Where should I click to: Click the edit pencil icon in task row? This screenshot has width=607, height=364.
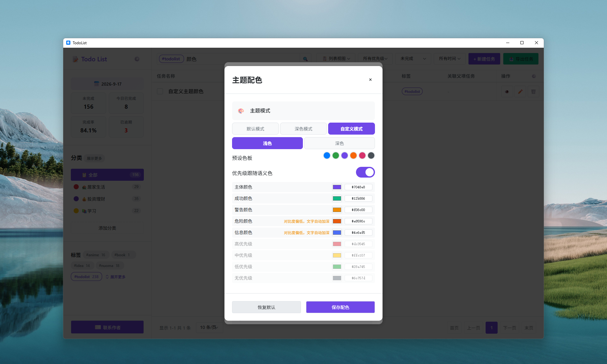[x=520, y=92]
